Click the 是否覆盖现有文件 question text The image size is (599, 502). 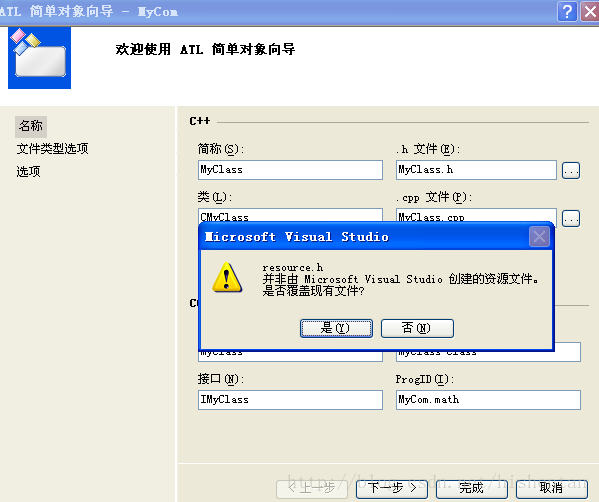[x=313, y=291]
